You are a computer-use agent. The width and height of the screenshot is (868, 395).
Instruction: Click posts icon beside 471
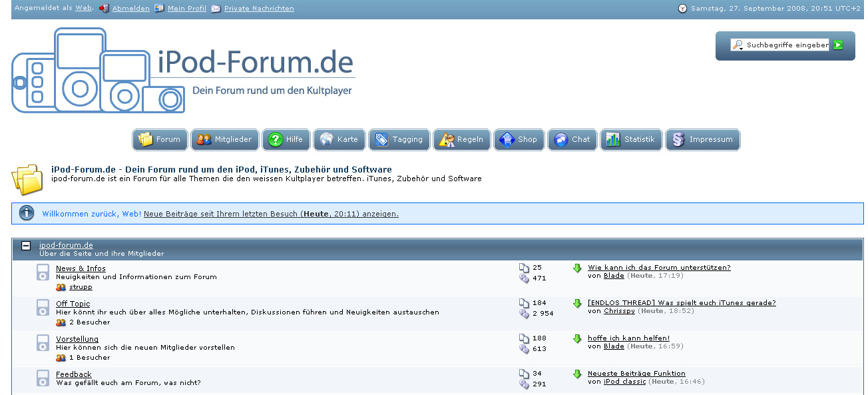524,278
